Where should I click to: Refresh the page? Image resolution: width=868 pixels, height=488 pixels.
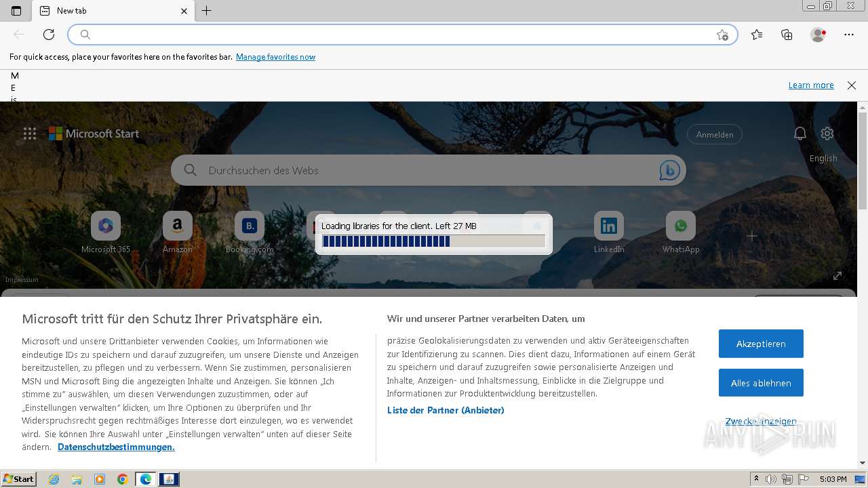[x=49, y=35]
